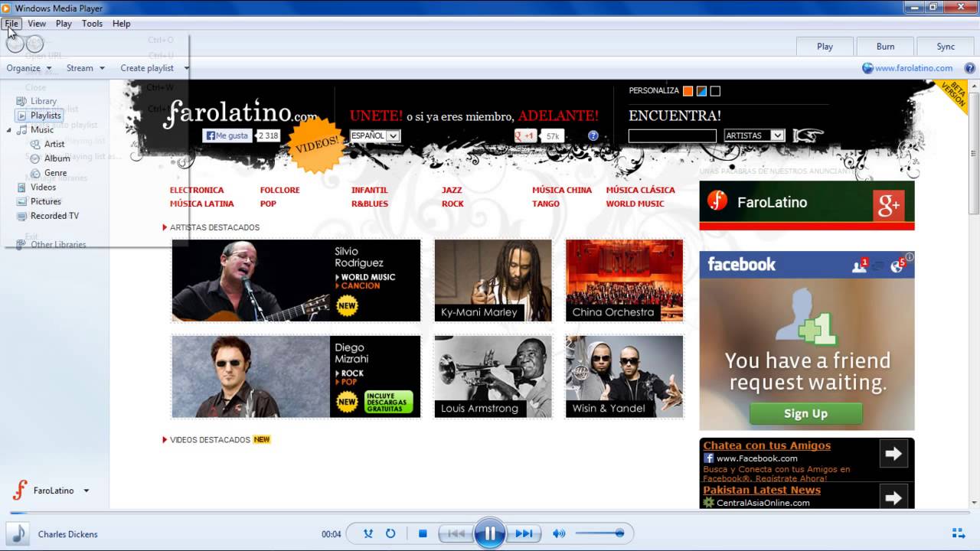Viewport: 980px width, 551px height.
Task: Click the seek progress bar
Action: pyautogui.click(x=490, y=514)
